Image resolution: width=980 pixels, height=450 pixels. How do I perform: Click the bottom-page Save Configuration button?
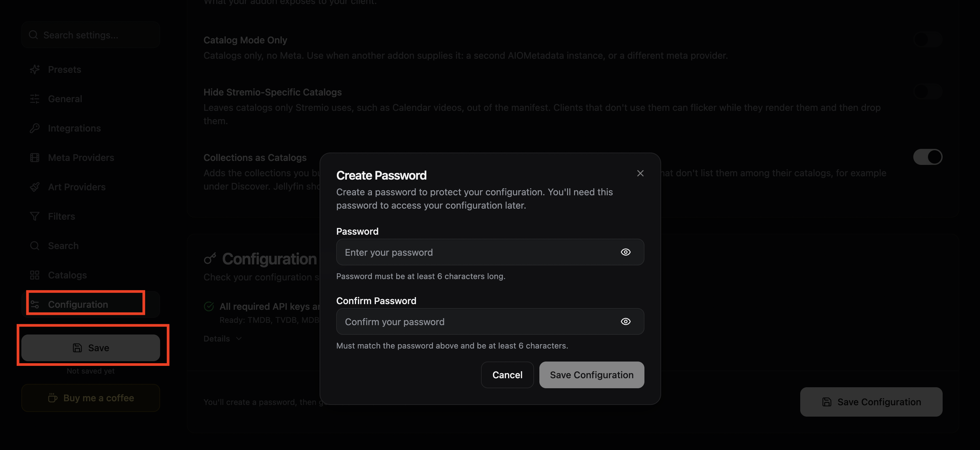(871, 402)
